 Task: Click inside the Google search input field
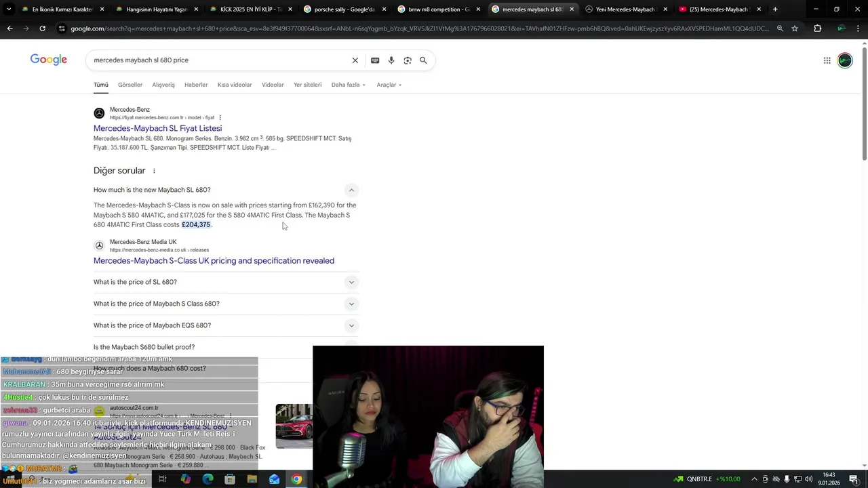point(220,60)
